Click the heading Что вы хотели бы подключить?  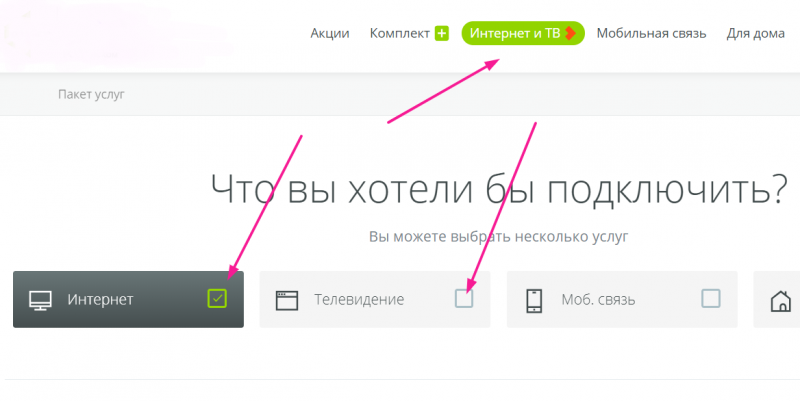499,190
